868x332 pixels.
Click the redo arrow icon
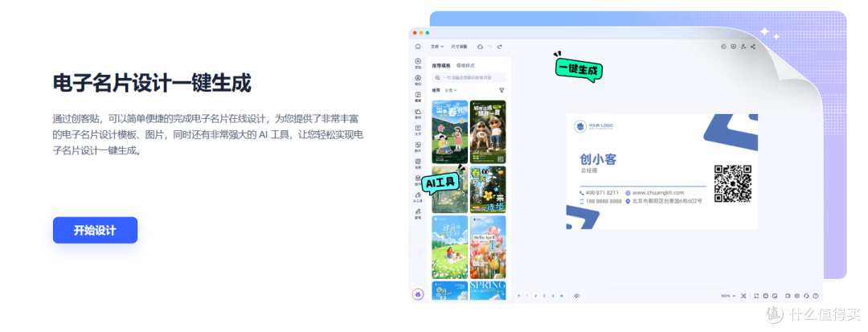(499, 47)
